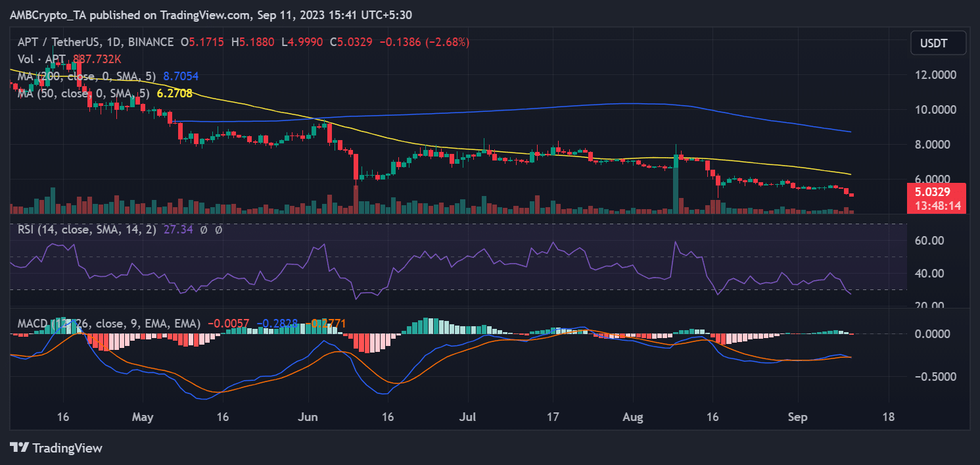980x465 pixels.
Task: Click the yellow 6.2708 MA 50 value
Action: tap(174, 93)
